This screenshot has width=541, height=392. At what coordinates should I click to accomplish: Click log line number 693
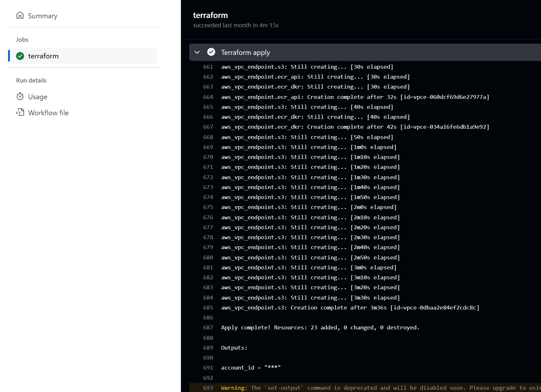click(x=208, y=388)
